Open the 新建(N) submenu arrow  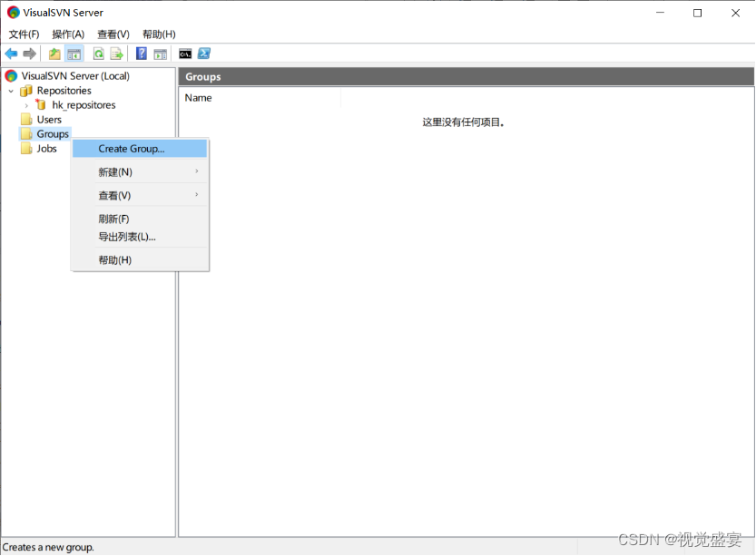point(197,171)
